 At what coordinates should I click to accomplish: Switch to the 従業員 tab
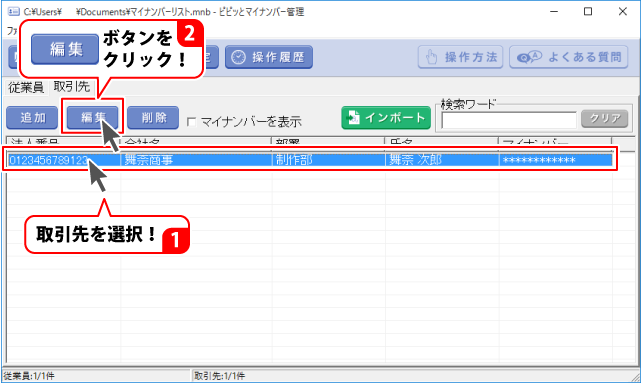[x=25, y=87]
